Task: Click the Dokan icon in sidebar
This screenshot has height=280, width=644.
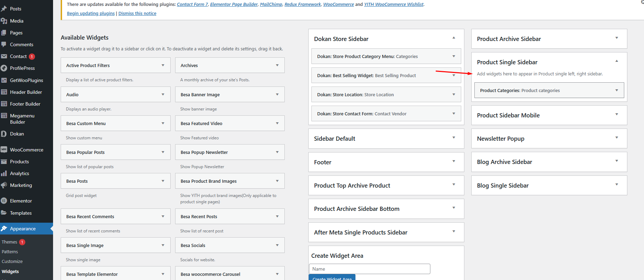Action: coord(4,134)
